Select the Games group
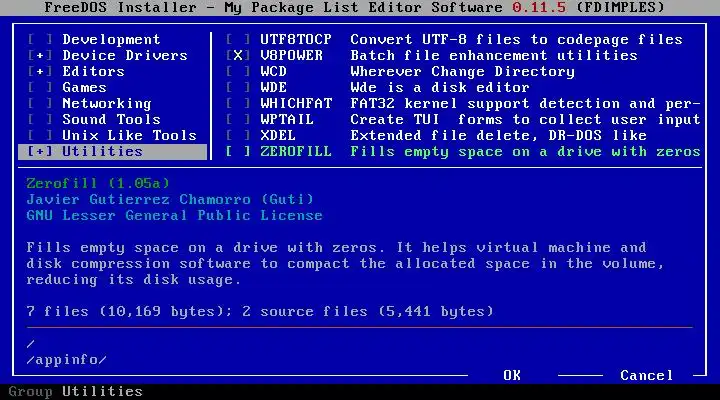This screenshot has height=400, width=720. (84, 88)
